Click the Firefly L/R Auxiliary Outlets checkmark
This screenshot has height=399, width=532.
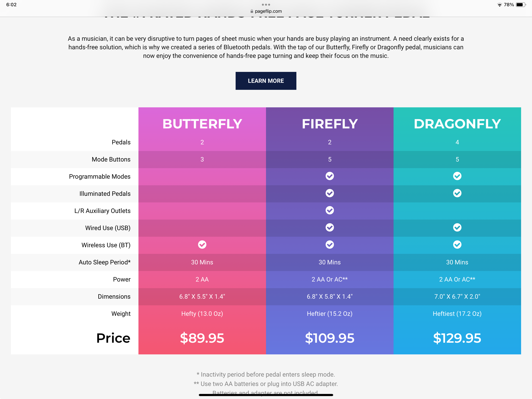tap(329, 210)
